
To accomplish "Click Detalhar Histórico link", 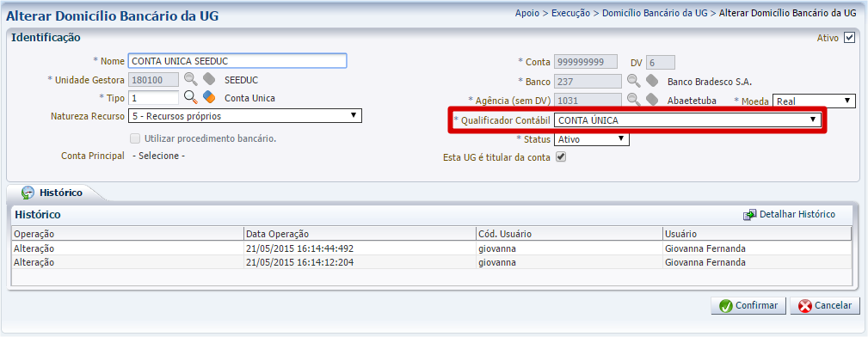I will tap(797, 214).
